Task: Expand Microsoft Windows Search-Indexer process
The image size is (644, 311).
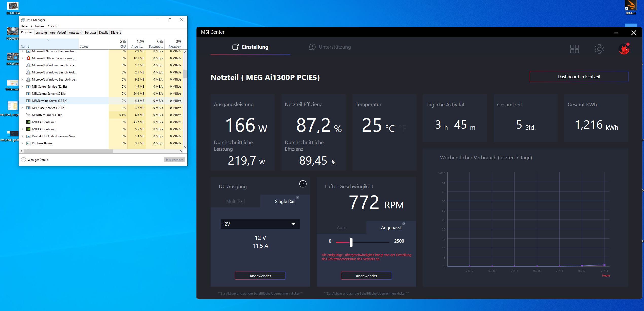Action: coord(22,80)
